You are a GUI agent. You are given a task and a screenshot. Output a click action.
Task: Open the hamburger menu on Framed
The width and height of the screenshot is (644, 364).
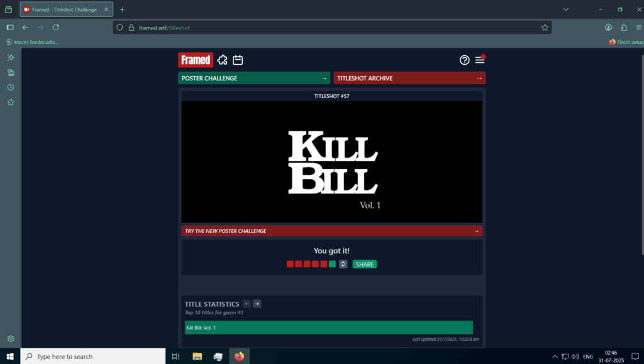(x=480, y=60)
